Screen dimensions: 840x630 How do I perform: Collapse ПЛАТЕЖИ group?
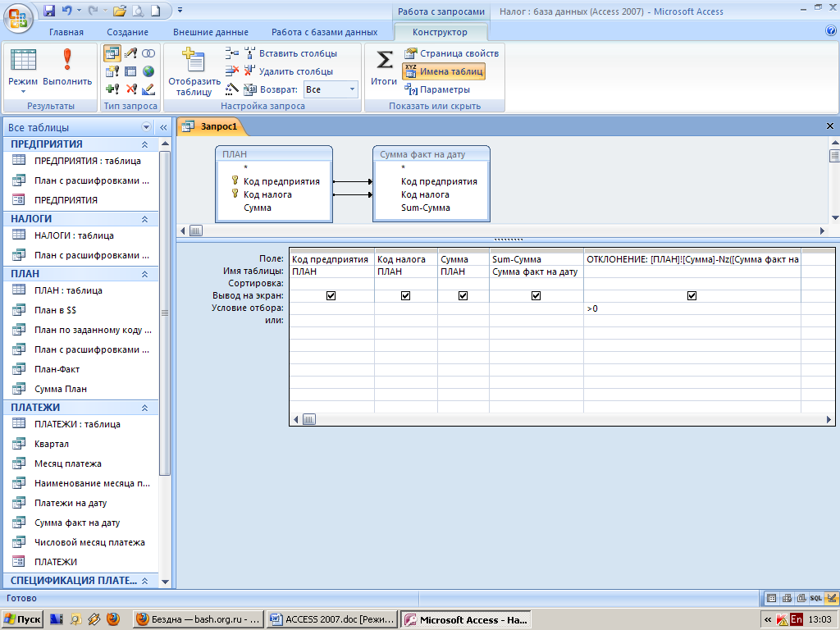coord(144,409)
